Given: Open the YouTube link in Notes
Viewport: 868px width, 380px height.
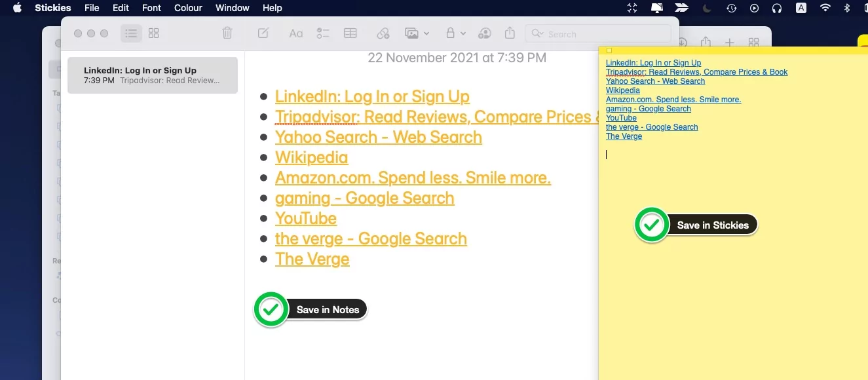Looking at the screenshot, I should 306,218.
